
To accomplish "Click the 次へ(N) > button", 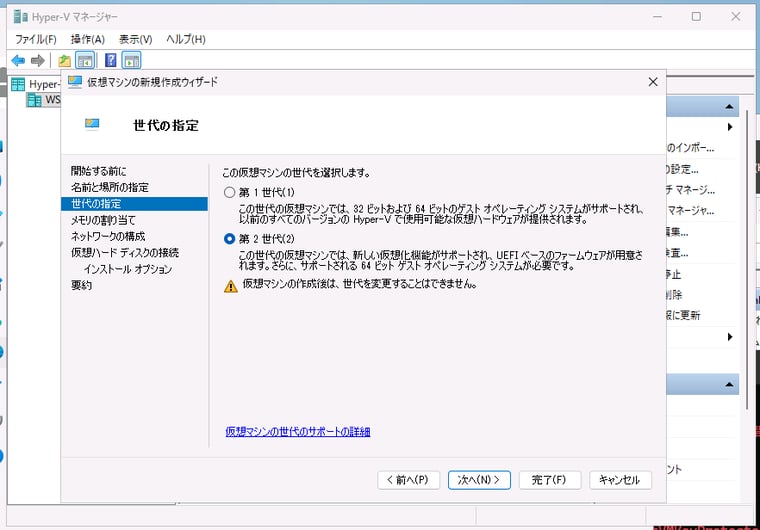I will [479, 480].
